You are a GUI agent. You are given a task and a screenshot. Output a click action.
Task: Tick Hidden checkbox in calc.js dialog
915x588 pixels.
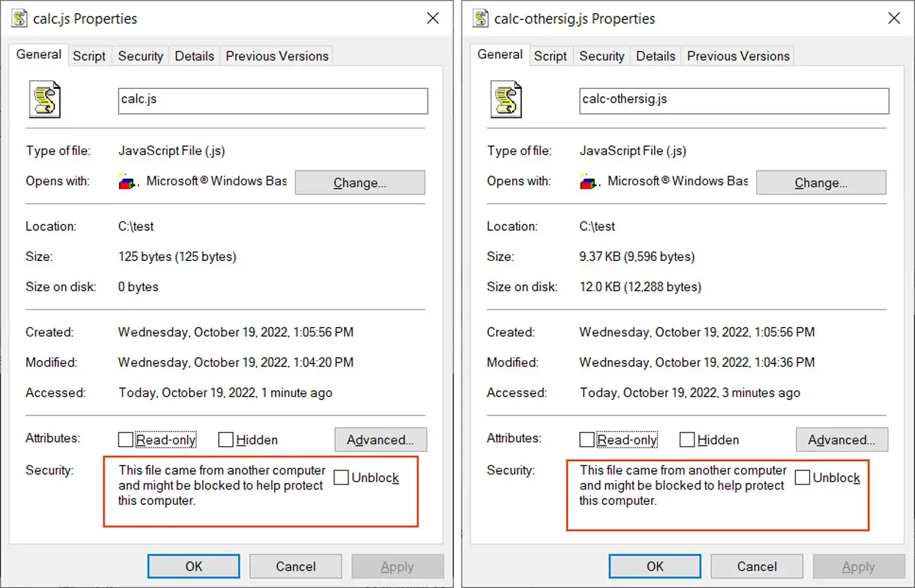(x=226, y=440)
